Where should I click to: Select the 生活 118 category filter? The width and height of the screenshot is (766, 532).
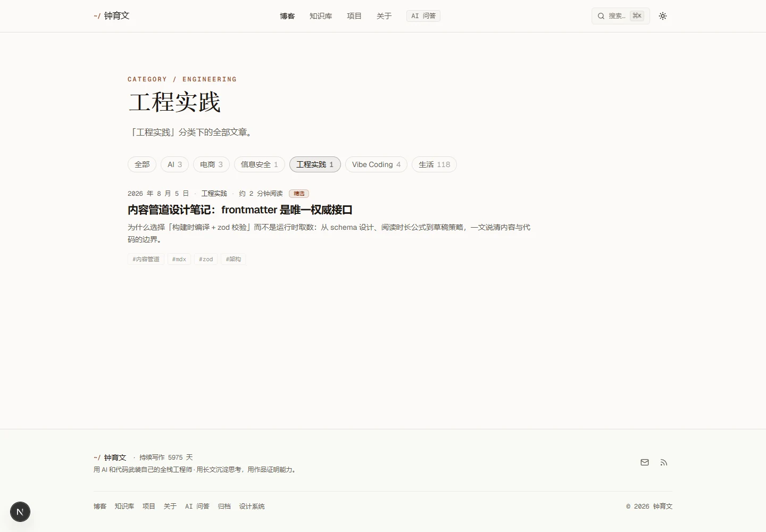(x=434, y=164)
